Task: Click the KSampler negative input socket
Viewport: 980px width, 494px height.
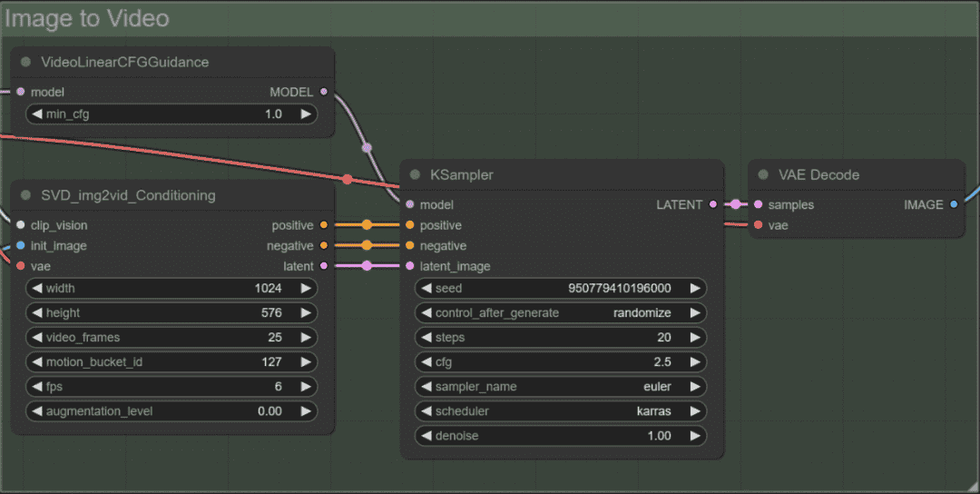Action: (x=410, y=246)
